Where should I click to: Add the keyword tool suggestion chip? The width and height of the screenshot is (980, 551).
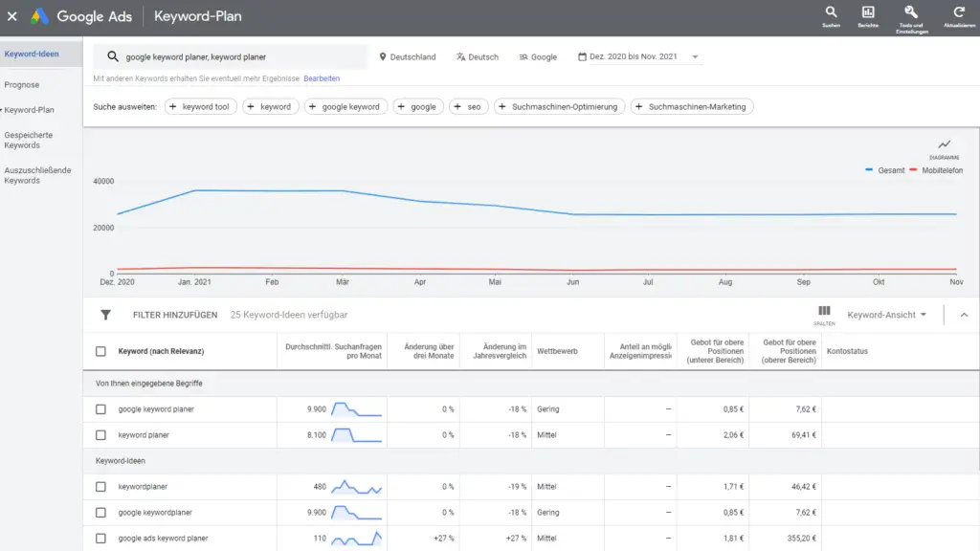(x=200, y=107)
